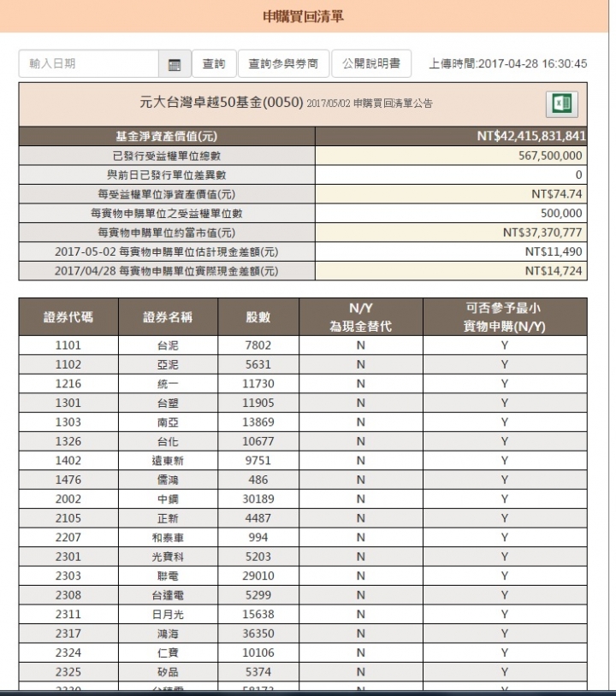Select security code 2002
The image size is (616, 696).
click(x=68, y=499)
